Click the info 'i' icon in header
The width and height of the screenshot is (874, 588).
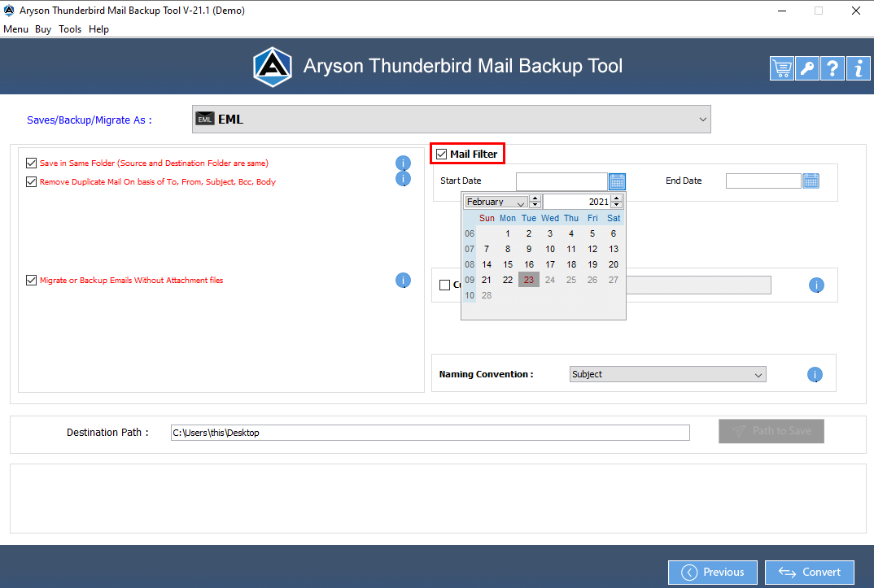click(858, 68)
